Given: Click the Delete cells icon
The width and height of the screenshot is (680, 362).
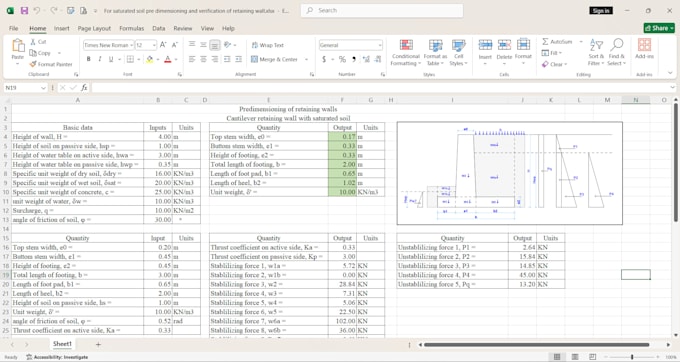Looking at the screenshot, I should pos(504,45).
